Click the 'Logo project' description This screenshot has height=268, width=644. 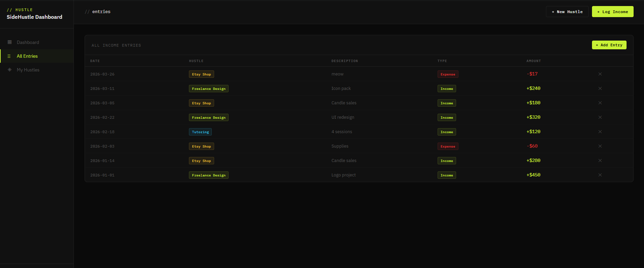(x=344, y=175)
